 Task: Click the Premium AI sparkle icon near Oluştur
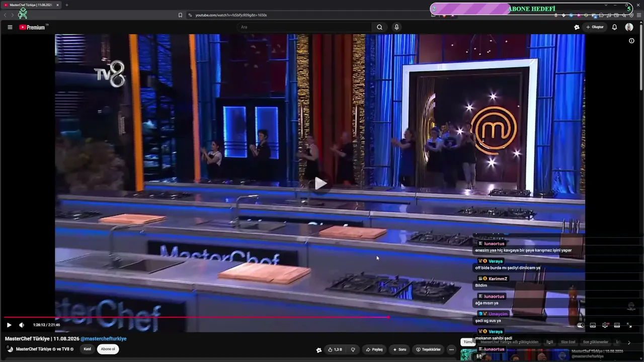pyautogui.click(x=577, y=27)
